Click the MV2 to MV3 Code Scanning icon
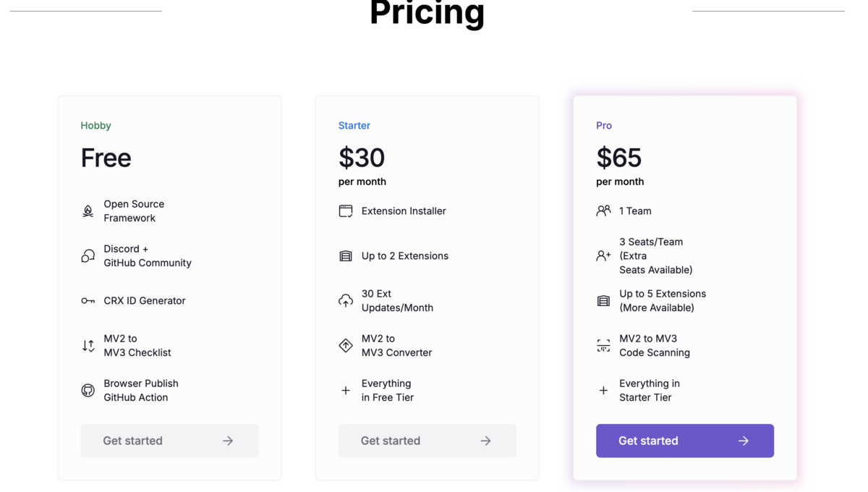The image size is (868, 492). 603,346
